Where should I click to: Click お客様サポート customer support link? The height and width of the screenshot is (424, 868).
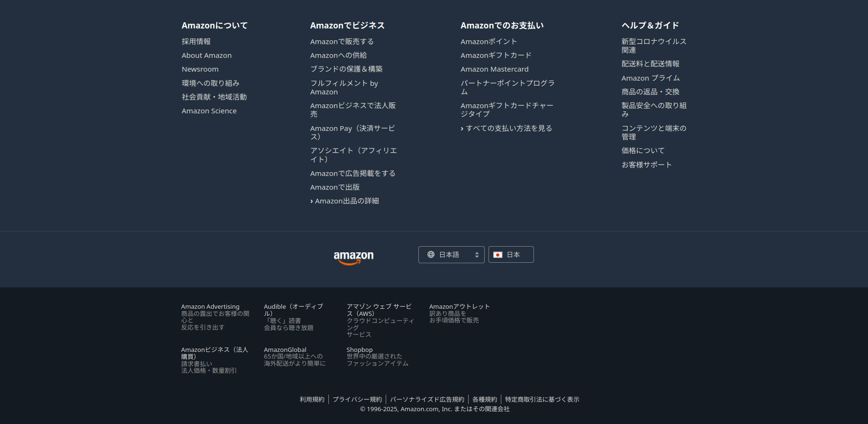click(646, 165)
